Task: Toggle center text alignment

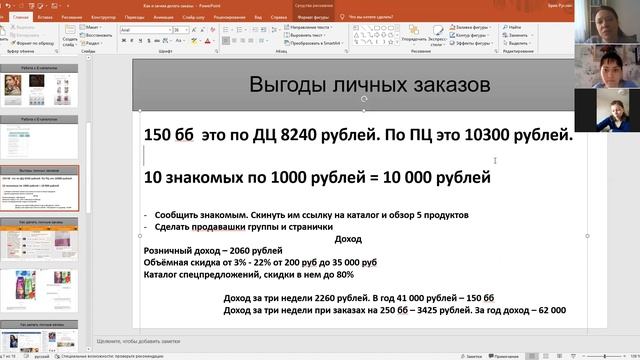Action: [234, 40]
